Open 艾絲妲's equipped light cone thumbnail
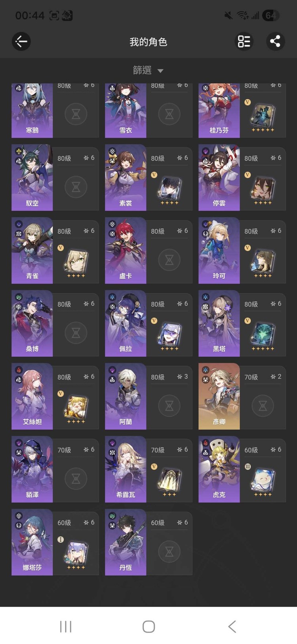The height and width of the screenshot is (644, 297). (76, 407)
